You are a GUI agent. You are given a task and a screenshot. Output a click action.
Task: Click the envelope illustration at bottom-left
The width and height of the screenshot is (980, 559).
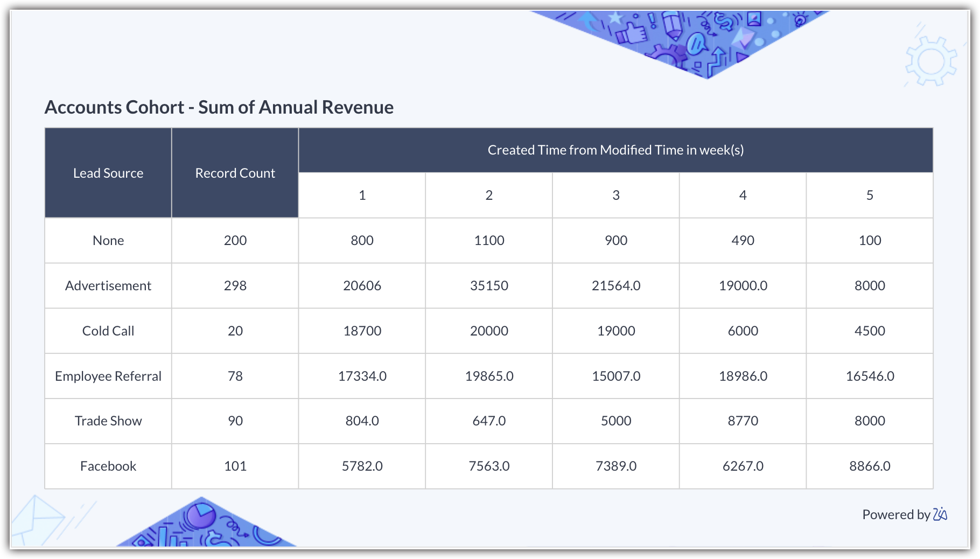tap(37, 519)
